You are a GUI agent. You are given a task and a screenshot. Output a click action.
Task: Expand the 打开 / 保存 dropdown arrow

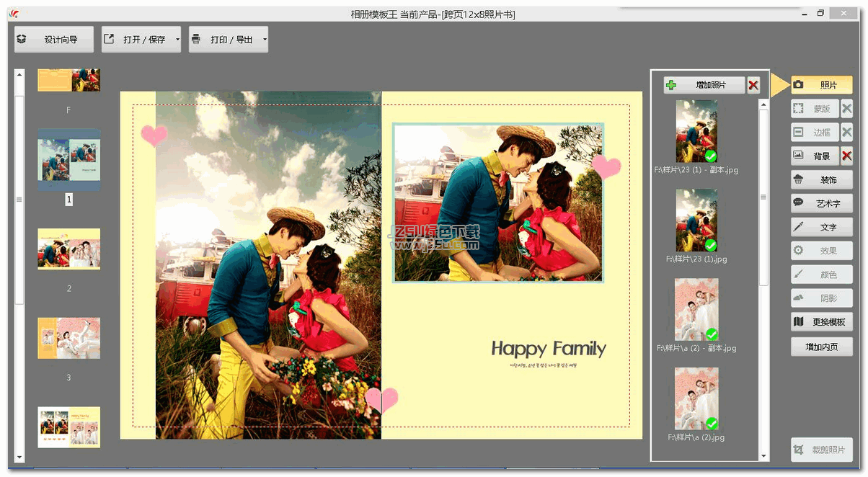coord(177,40)
